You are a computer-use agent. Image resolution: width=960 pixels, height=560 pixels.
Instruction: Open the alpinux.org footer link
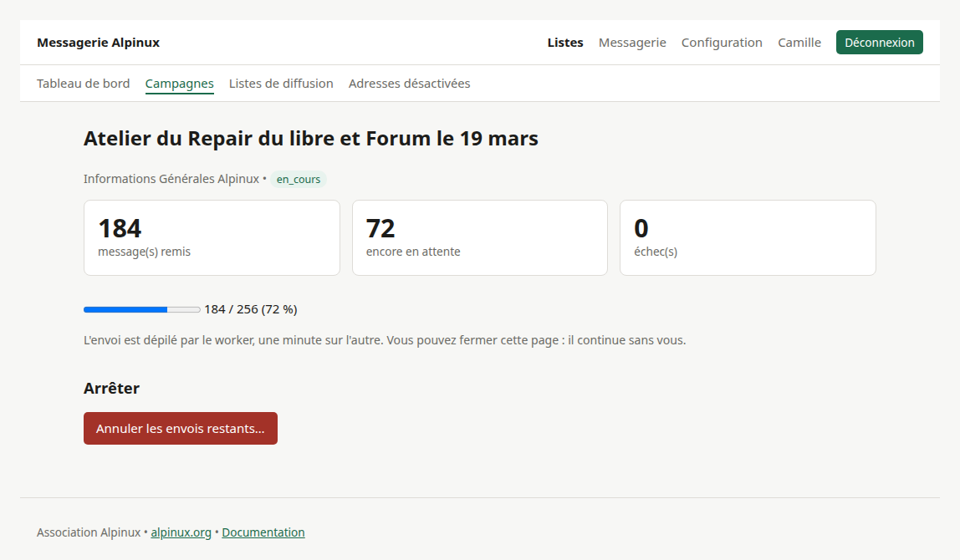pyautogui.click(x=181, y=532)
